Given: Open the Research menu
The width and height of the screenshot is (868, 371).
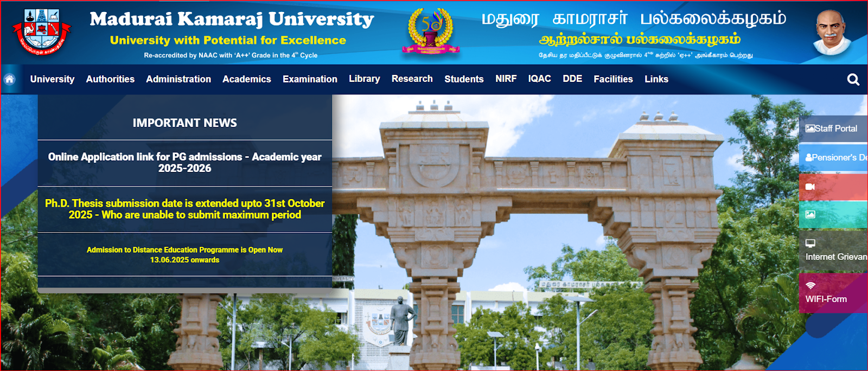Looking at the screenshot, I should coord(412,79).
